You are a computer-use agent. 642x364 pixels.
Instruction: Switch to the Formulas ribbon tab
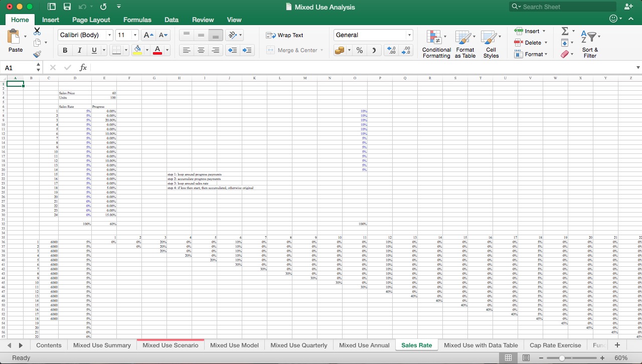[x=137, y=20]
